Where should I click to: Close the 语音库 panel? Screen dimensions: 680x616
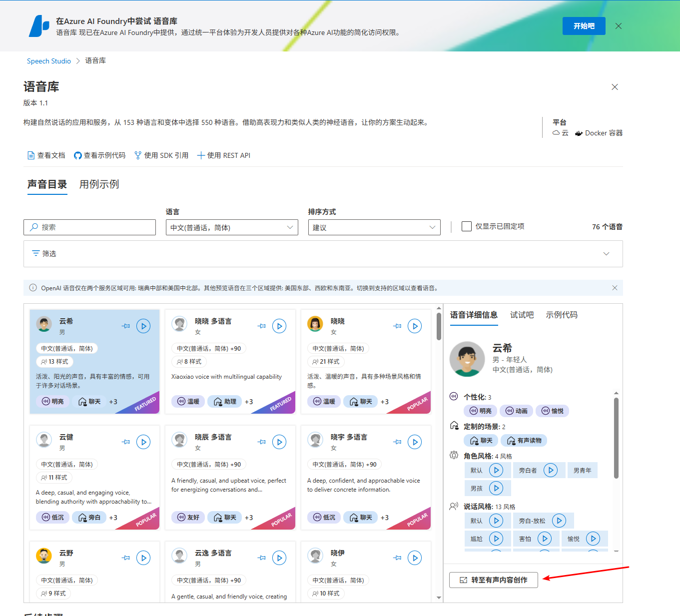pos(615,87)
